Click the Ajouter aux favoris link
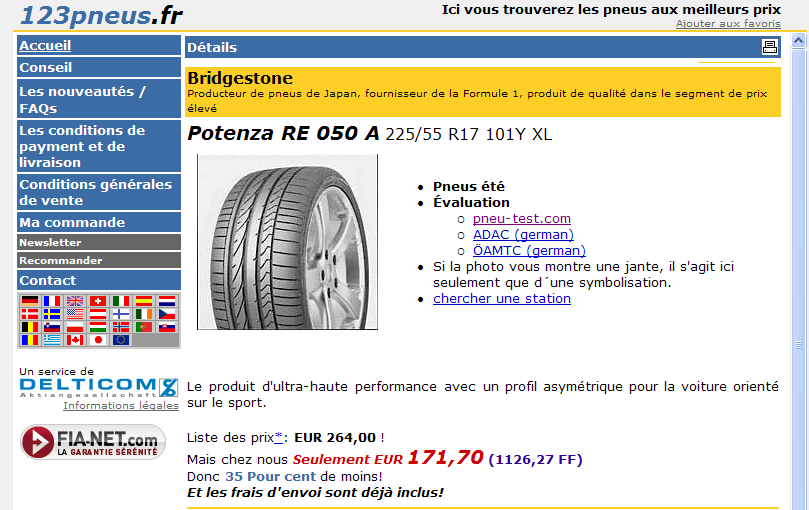 (728, 23)
